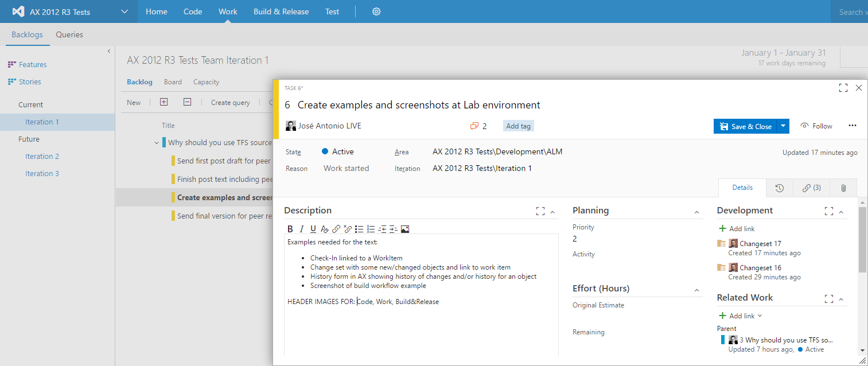The image size is (868, 366).
Task: Select the Details tab
Action: click(742, 188)
